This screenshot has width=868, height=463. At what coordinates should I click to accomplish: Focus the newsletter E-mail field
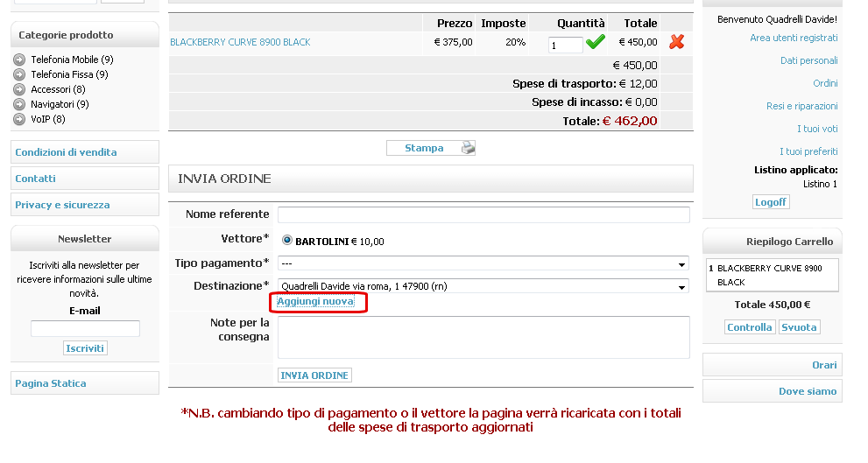tap(85, 328)
